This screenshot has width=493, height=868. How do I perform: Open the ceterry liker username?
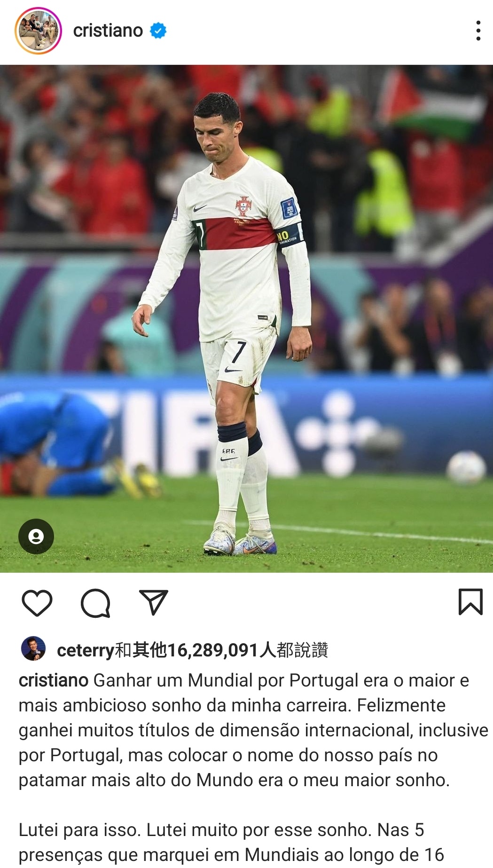86,650
